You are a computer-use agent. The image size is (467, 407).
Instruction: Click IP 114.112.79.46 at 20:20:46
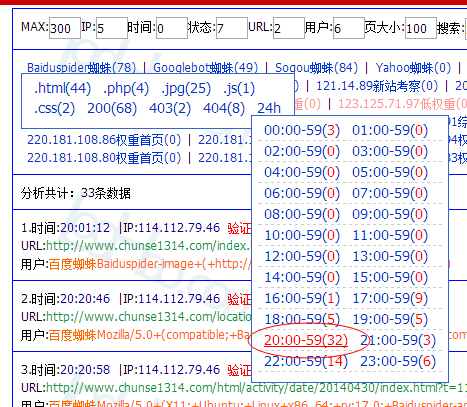tap(179, 299)
